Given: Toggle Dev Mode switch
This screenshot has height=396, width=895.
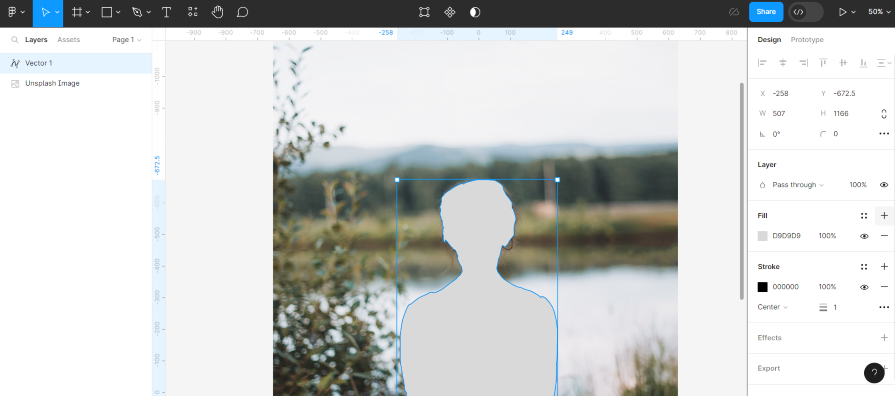Looking at the screenshot, I should 806,12.
